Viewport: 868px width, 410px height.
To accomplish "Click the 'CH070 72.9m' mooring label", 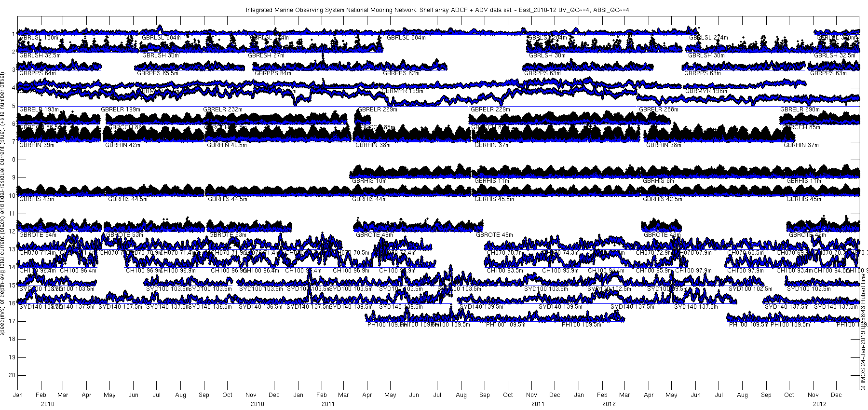I will coord(654,253).
